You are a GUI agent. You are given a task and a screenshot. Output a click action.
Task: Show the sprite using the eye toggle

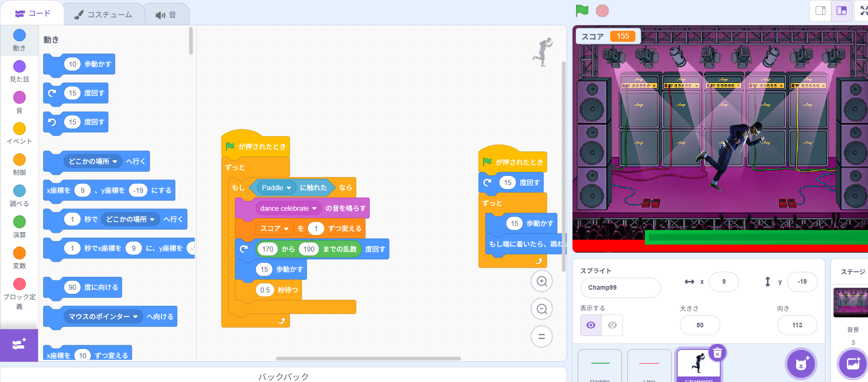pyautogui.click(x=591, y=325)
